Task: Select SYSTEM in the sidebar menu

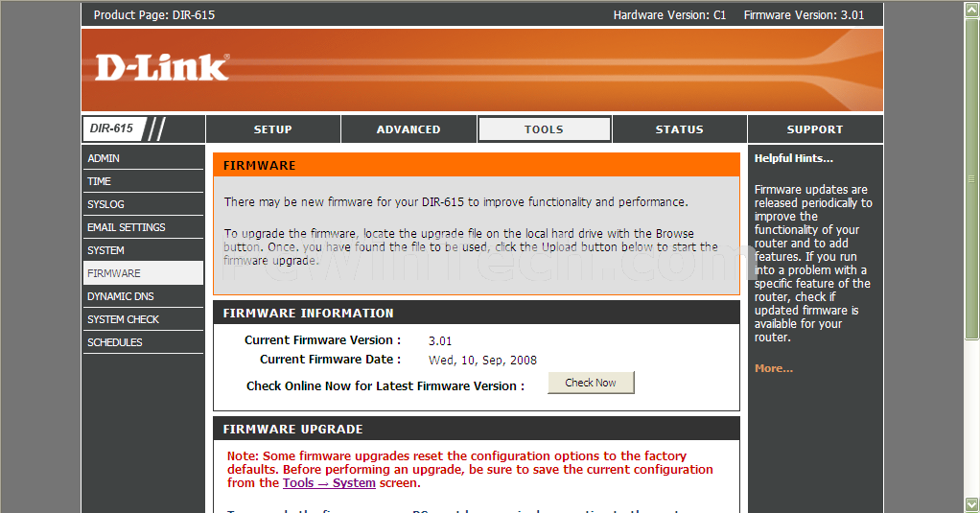Action: point(143,250)
